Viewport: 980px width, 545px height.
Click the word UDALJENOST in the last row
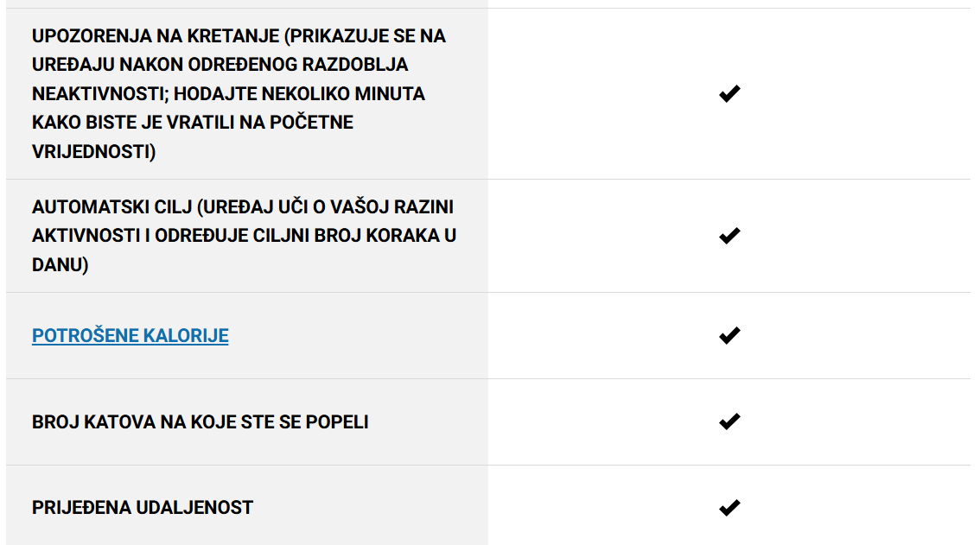pos(194,508)
